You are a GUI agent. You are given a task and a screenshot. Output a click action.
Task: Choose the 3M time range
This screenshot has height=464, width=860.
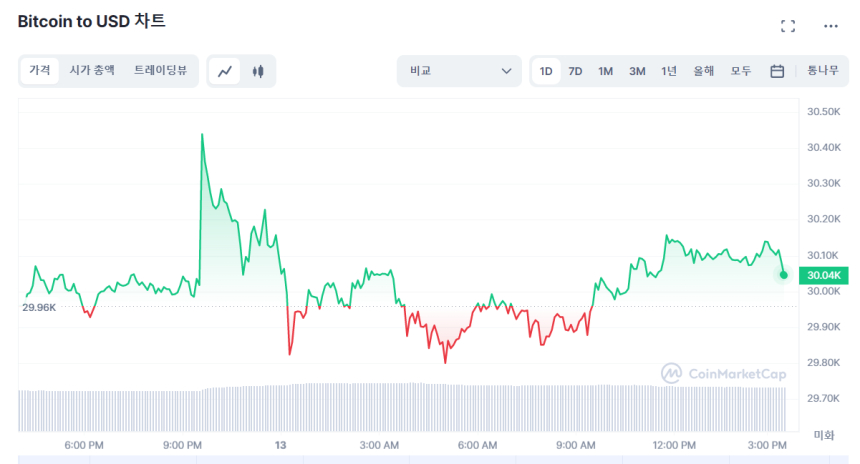(x=637, y=71)
